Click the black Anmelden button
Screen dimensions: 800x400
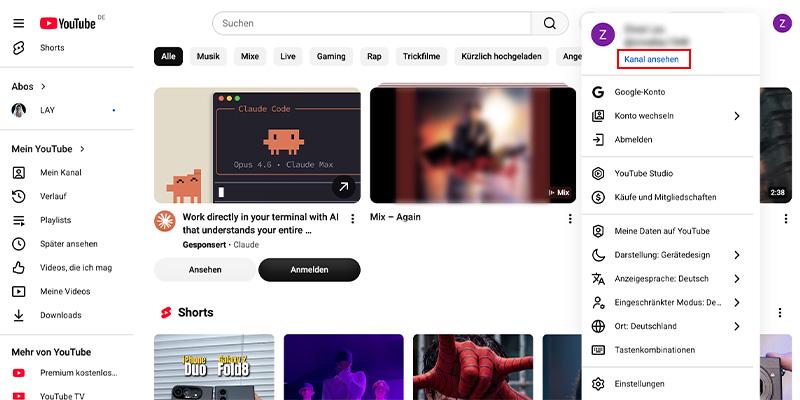[x=309, y=270]
